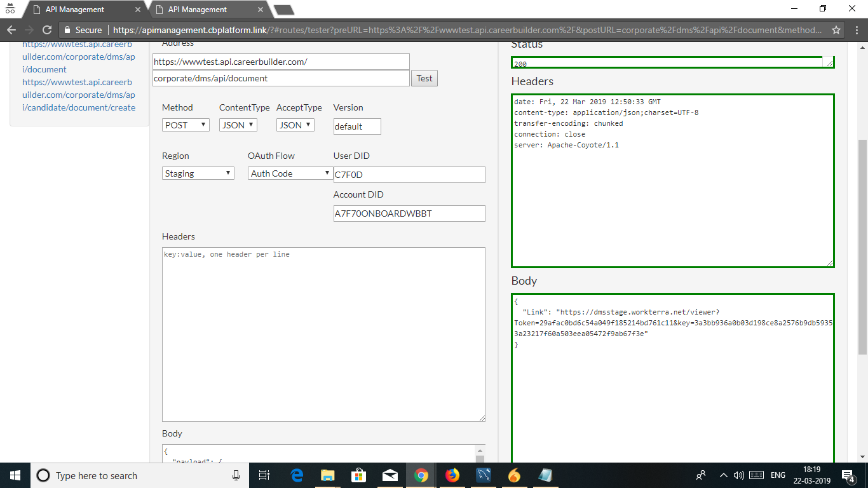
Task: Expand the OAuth Flow dropdown showing Auth Code
Action: (290, 173)
